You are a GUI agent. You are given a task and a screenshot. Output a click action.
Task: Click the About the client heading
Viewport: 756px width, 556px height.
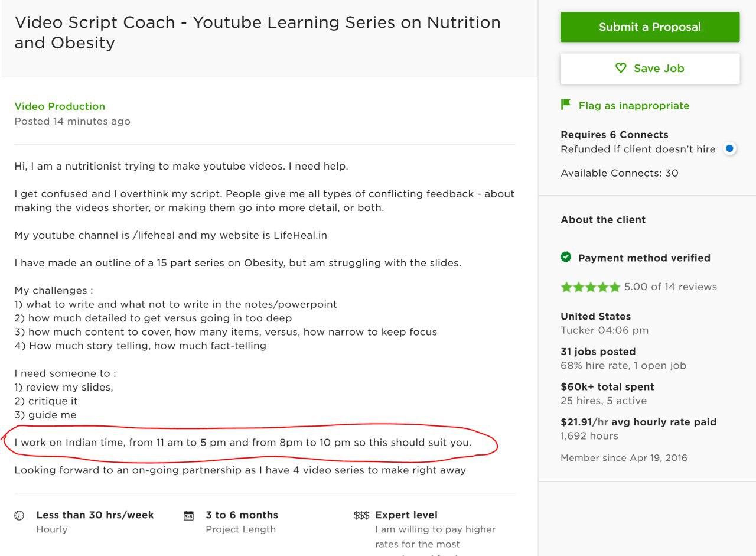click(x=603, y=220)
